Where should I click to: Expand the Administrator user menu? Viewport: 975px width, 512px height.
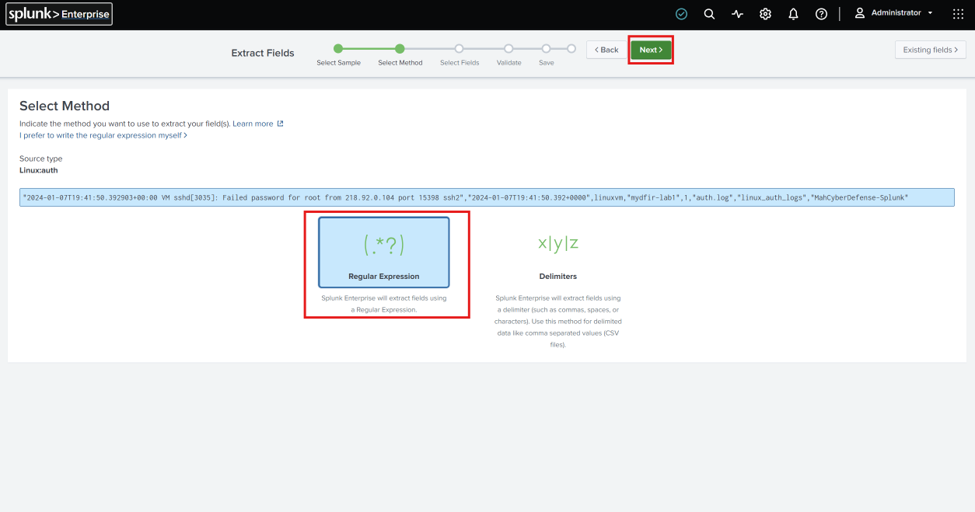[x=894, y=13]
